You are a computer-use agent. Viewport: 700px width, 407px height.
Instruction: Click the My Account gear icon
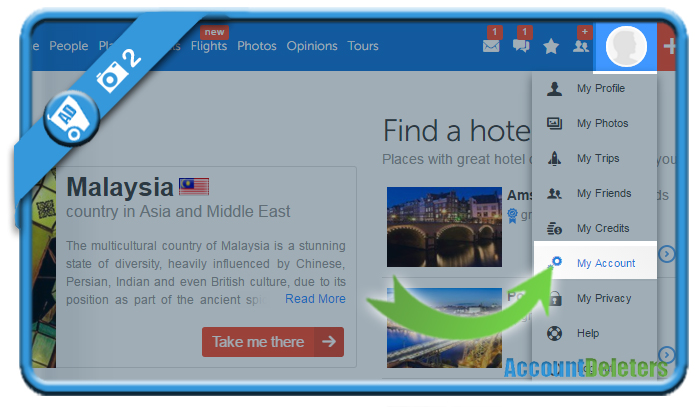555,262
